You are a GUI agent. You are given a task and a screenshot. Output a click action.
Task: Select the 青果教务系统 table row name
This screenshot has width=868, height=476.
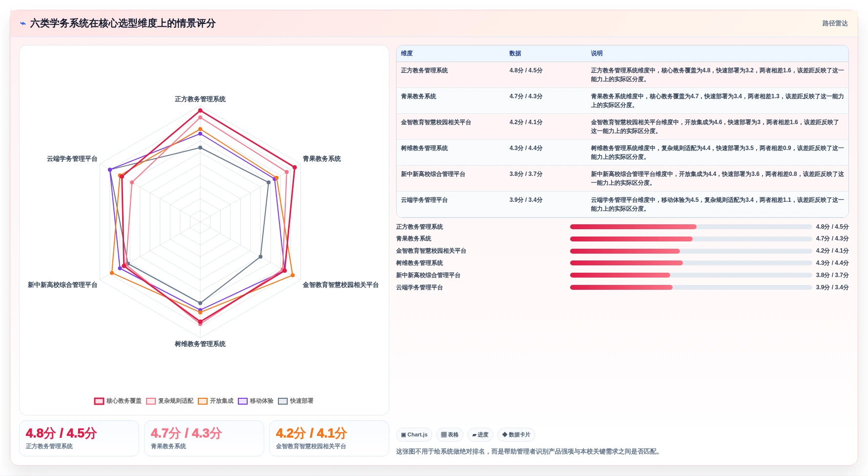click(419, 96)
